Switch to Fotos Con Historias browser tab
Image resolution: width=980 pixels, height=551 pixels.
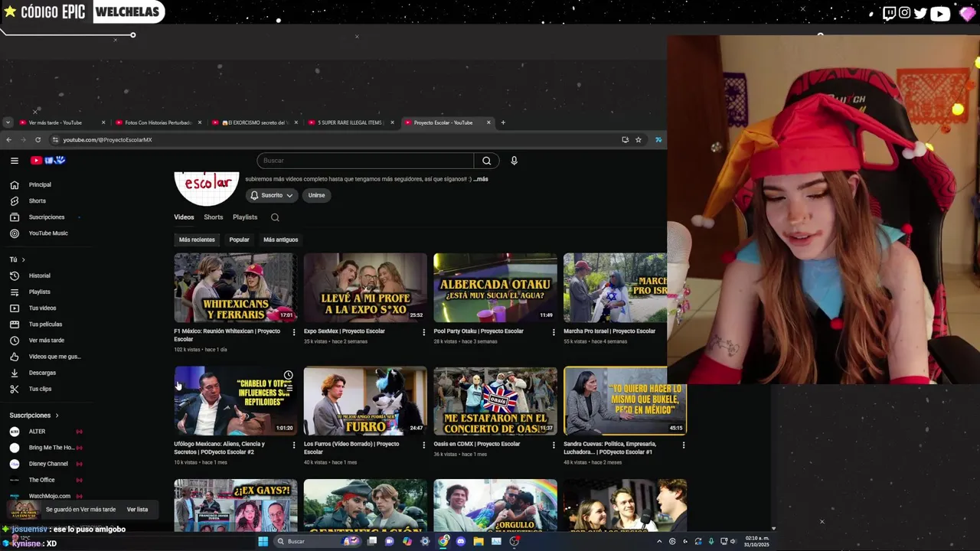[158, 122]
